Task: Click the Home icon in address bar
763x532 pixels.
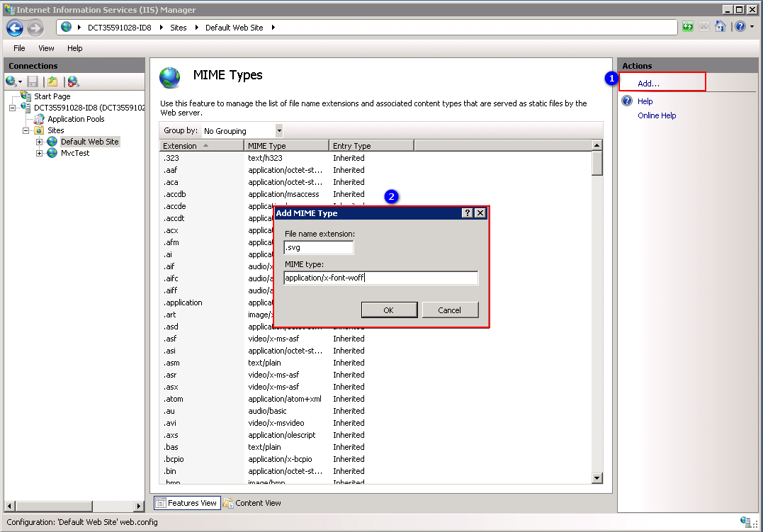Action: (x=720, y=27)
